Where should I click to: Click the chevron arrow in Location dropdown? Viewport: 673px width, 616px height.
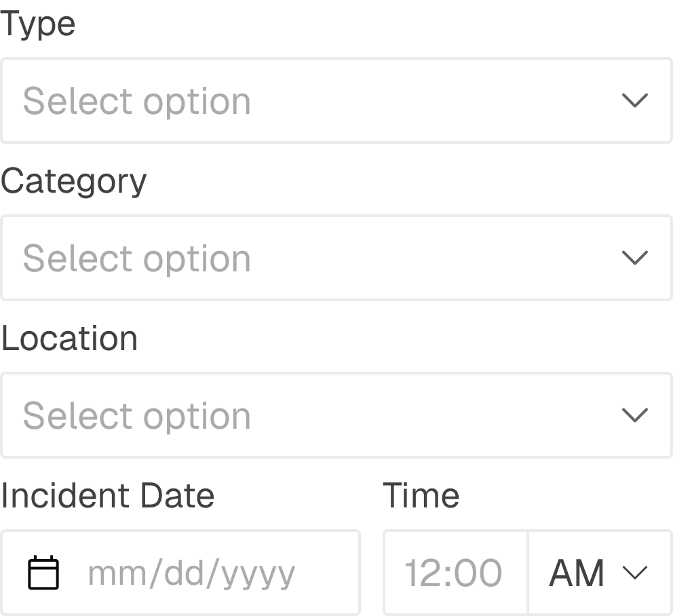635,415
